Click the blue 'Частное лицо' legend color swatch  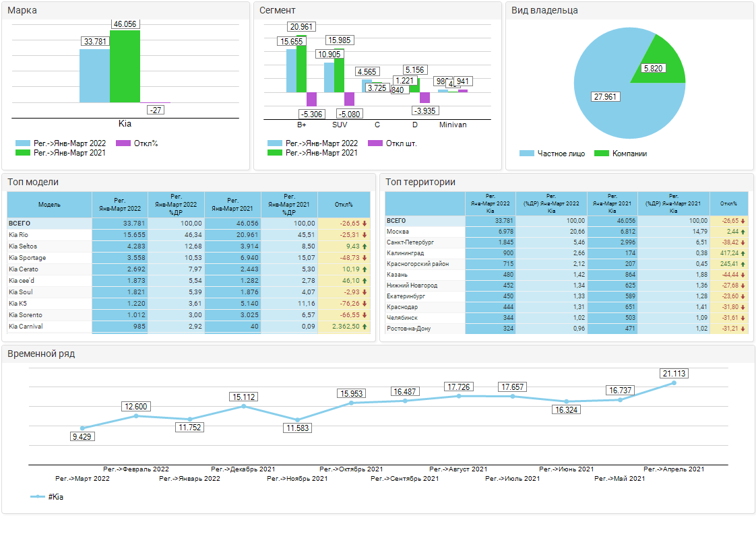(527, 154)
